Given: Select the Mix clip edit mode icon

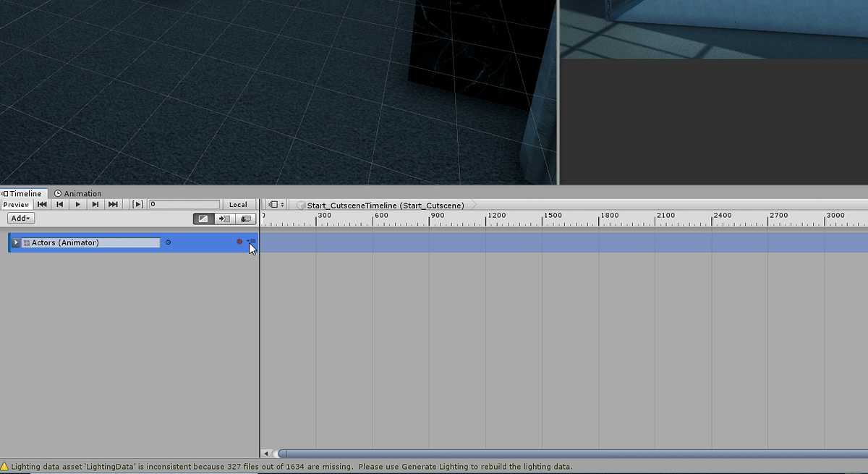Looking at the screenshot, I should tap(203, 219).
